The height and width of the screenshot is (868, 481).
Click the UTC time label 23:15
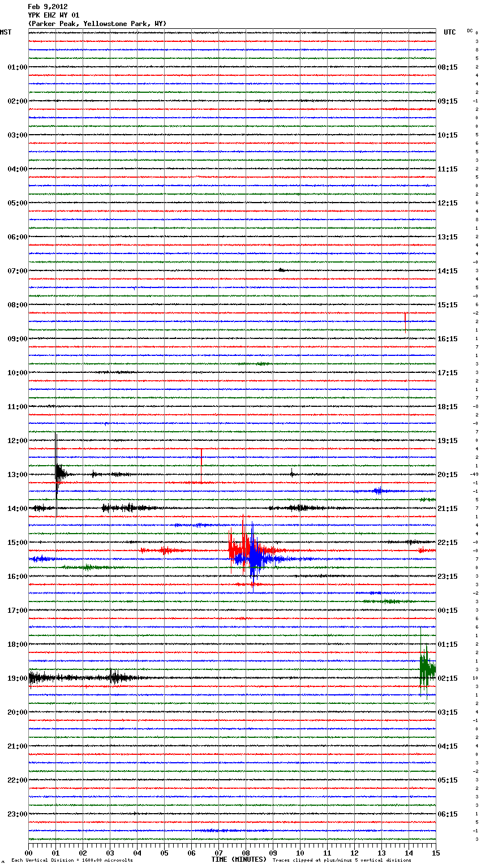(x=448, y=577)
